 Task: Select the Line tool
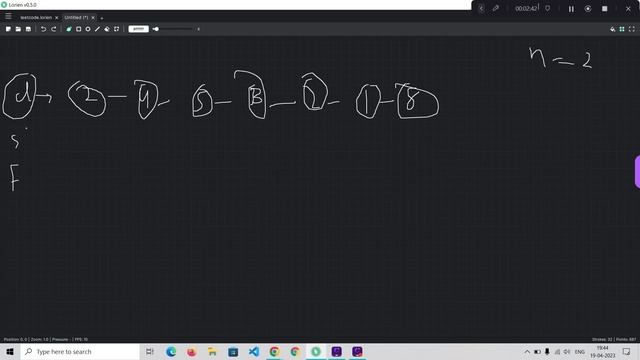[97, 29]
